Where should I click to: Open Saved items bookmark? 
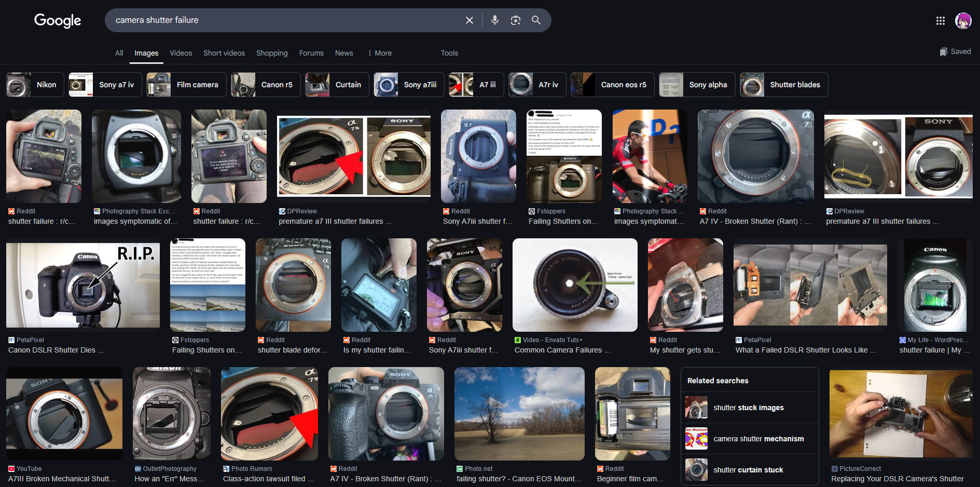tap(955, 52)
